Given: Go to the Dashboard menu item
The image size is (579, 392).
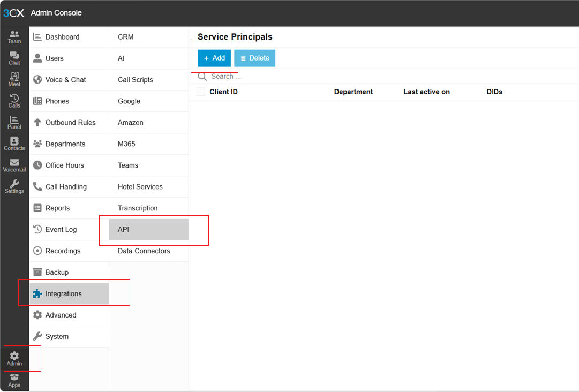Looking at the screenshot, I should coord(62,37).
